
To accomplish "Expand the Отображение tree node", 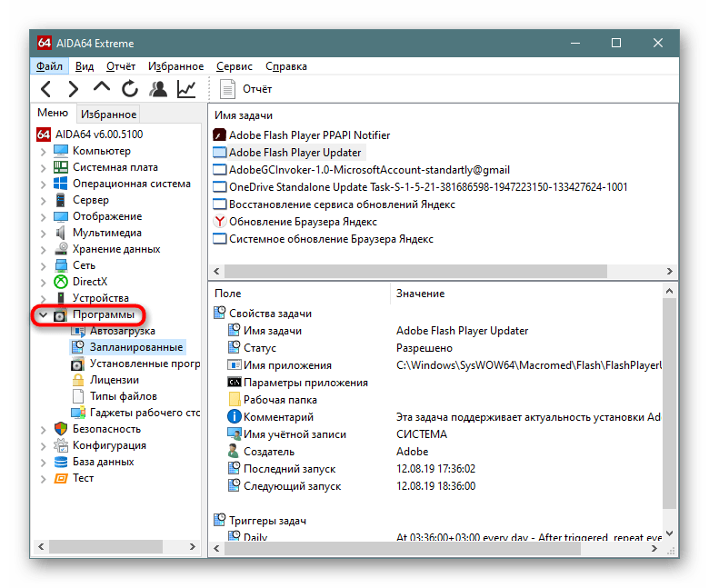I will pyautogui.click(x=44, y=217).
